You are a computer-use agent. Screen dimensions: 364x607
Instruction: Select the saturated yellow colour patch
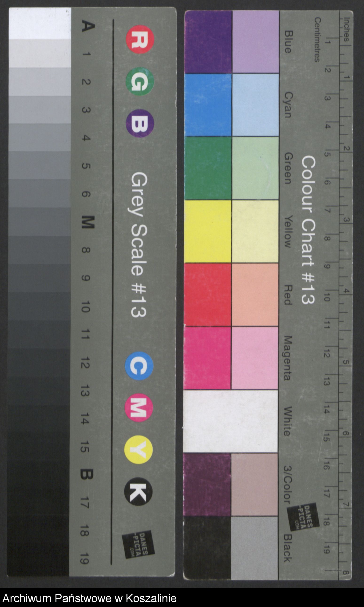[208, 231]
